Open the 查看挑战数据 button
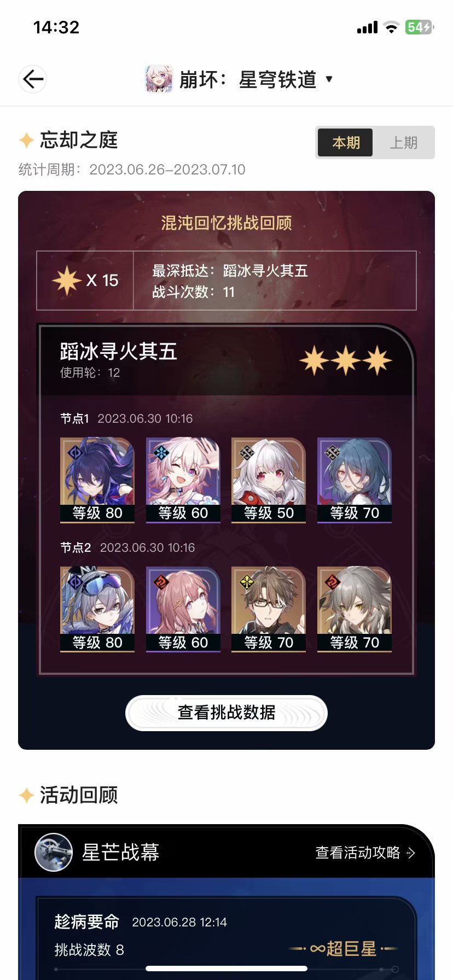Screen dimensions: 453x980 click(x=226, y=713)
